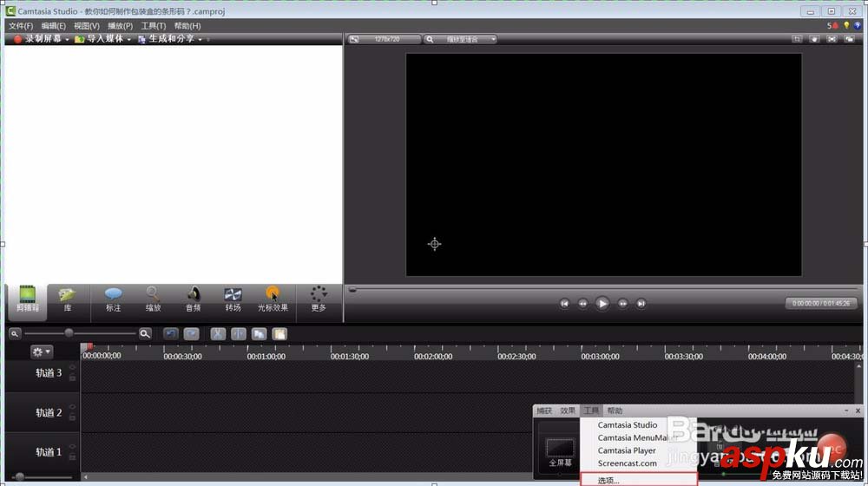The width and height of the screenshot is (868, 486).
Task: Click the Pan hand icon in preview toolbar
Action: [814, 39]
